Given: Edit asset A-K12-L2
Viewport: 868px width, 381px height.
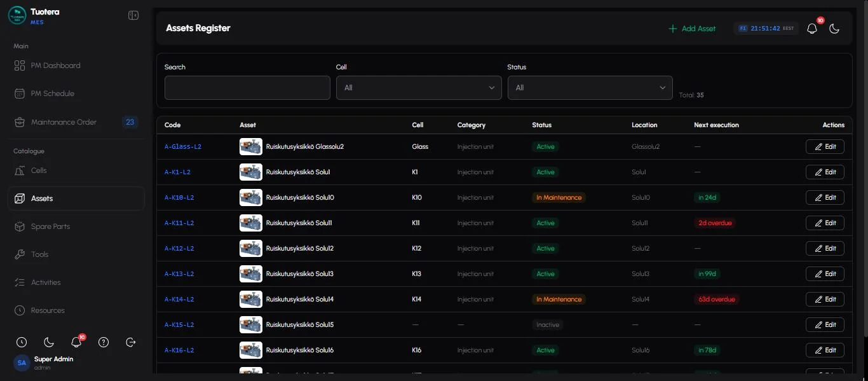Looking at the screenshot, I should [825, 249].
